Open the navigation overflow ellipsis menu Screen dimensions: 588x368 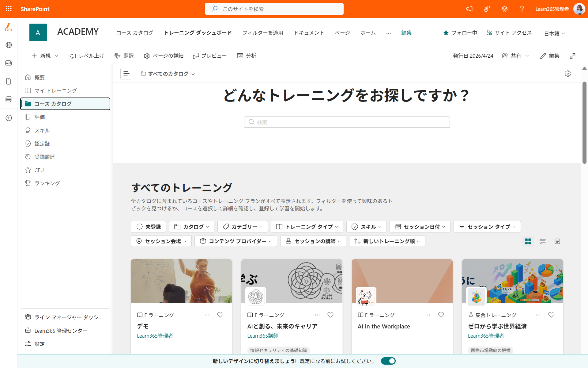tap(389, 33)
